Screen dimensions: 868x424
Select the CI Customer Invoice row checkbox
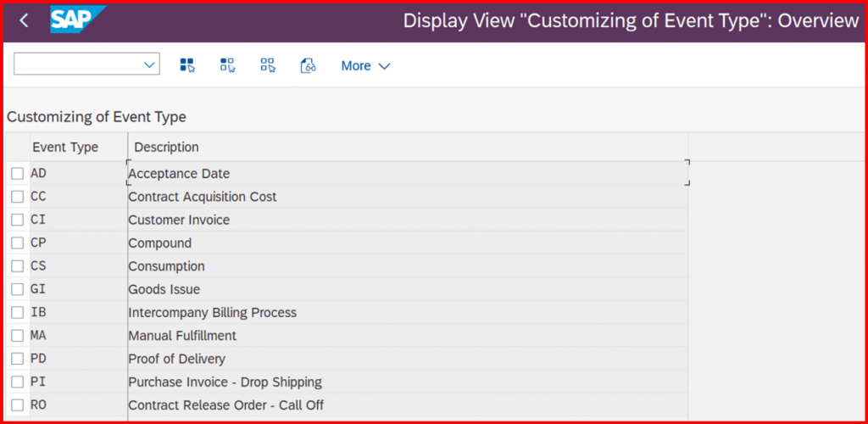(x=18, y=220)
